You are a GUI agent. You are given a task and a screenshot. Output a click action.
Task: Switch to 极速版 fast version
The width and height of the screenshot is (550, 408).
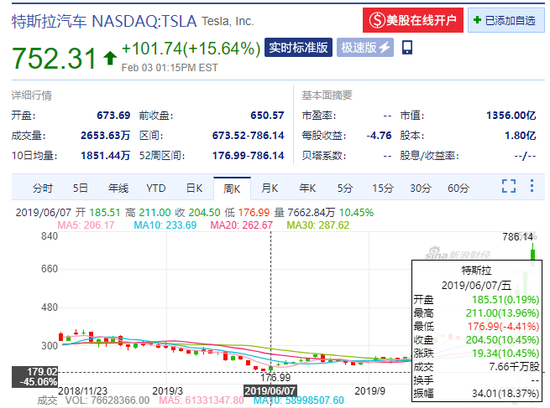(365, 47)
